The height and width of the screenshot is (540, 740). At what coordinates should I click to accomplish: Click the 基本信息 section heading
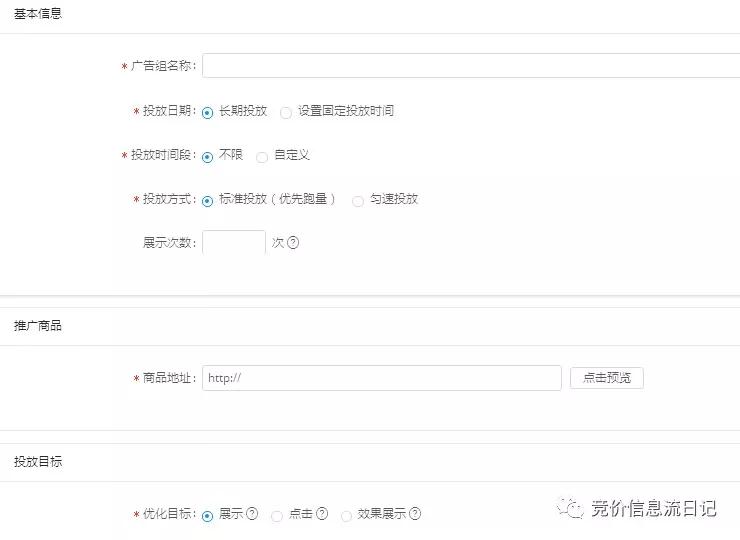(x=38, y=14)
